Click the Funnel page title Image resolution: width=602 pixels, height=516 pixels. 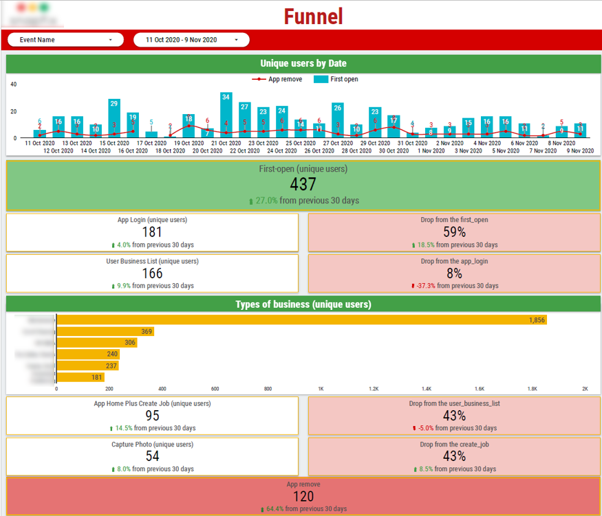point(313,17)
